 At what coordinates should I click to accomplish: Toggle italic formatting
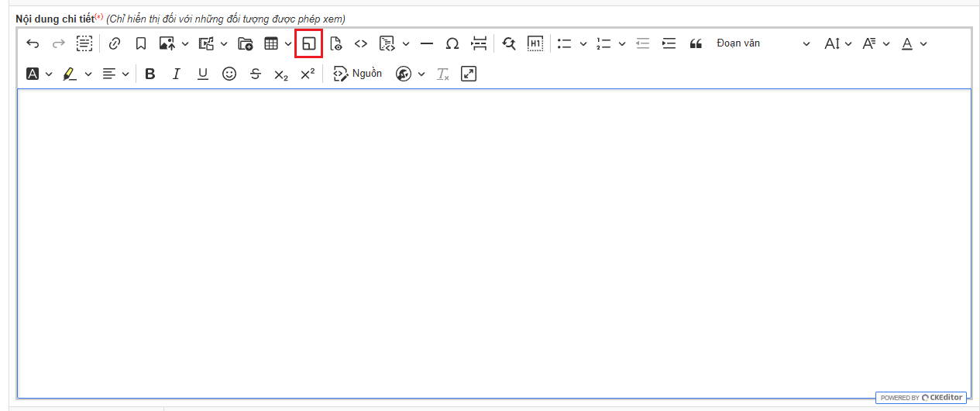[176, 74]
